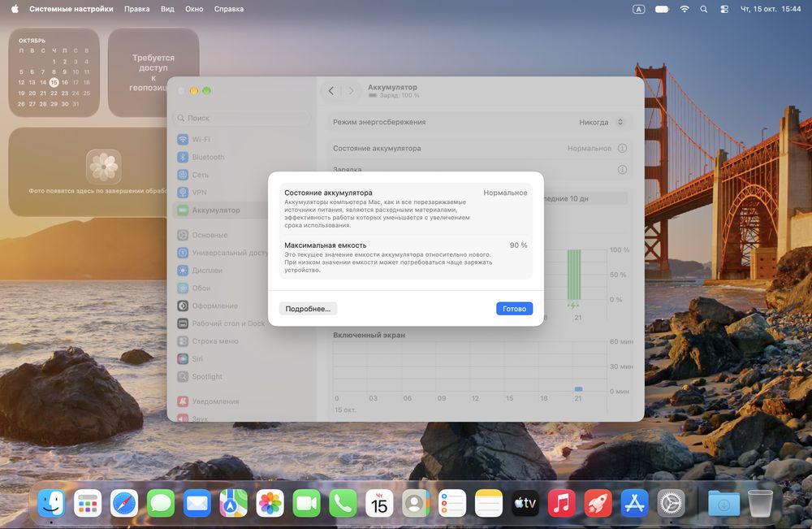Open System Settings icon in Dock

tap(672, 503)
